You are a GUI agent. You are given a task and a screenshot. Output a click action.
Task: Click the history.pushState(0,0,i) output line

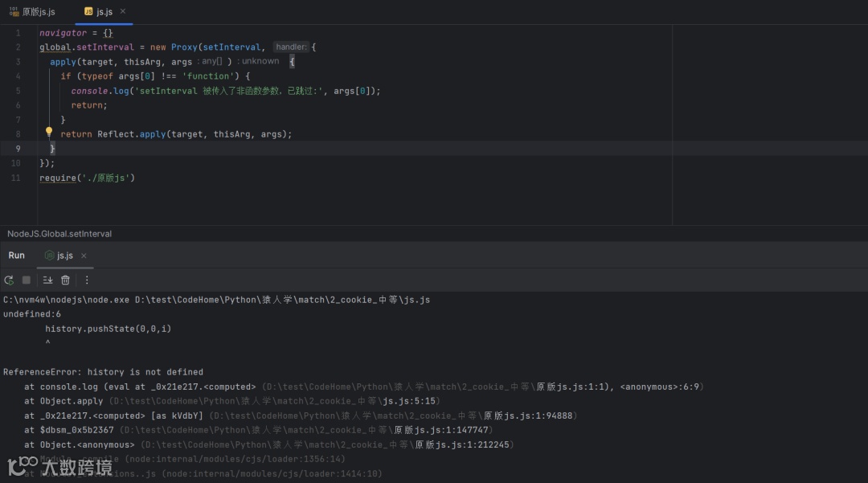pyautogui.click(x=108, y=329)
